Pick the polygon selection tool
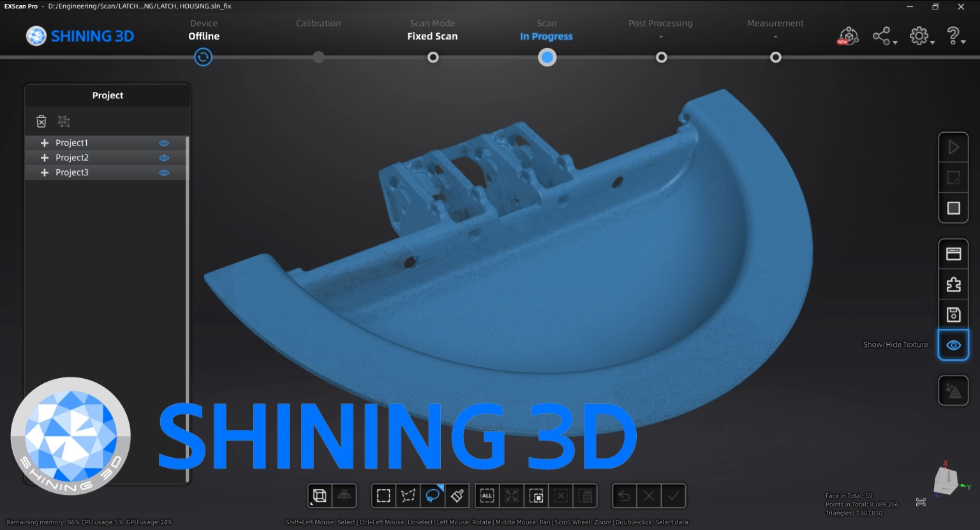This screenshot has height=530, width=980. 408,496
